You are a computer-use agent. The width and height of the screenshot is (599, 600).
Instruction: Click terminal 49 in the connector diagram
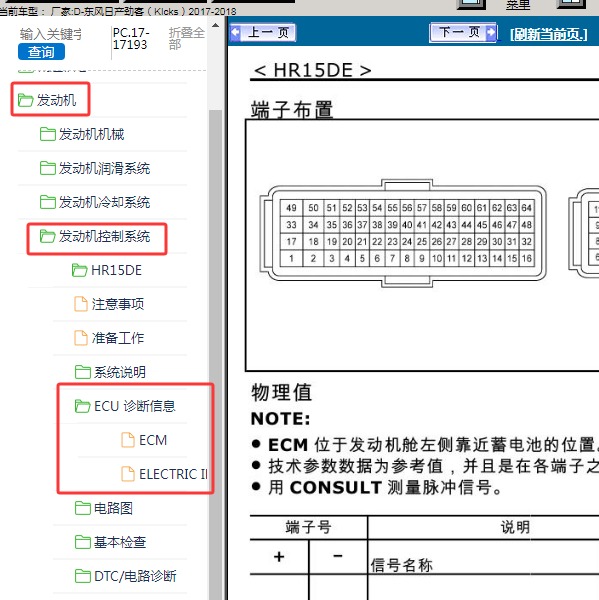[291, 208]
